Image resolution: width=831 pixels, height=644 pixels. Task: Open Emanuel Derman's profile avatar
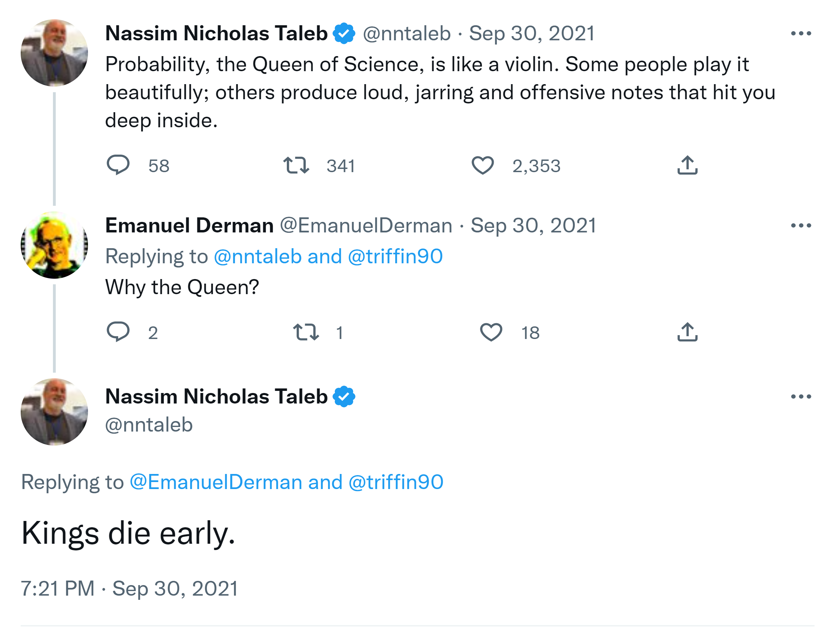tap(54, 245)
